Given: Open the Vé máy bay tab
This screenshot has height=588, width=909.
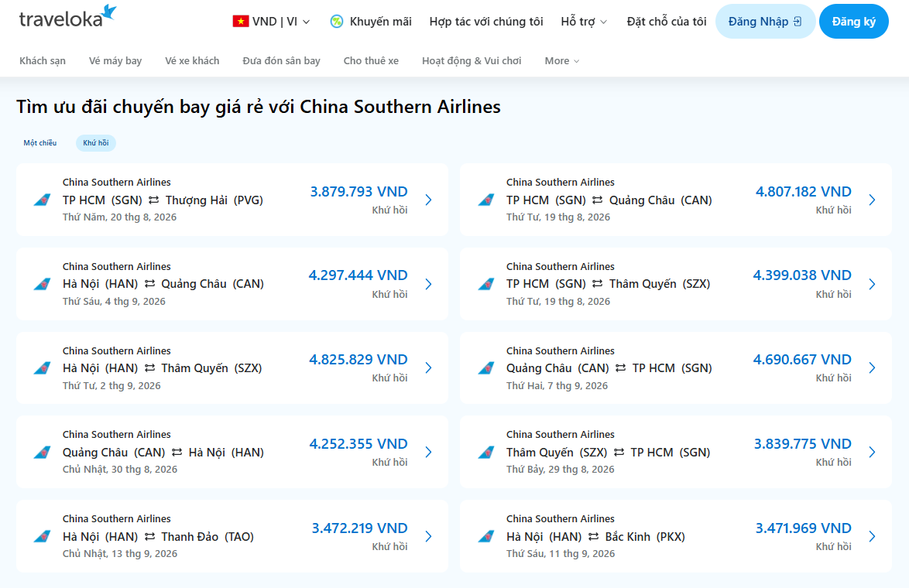Looking at the screenshot, I should (115, 61).
